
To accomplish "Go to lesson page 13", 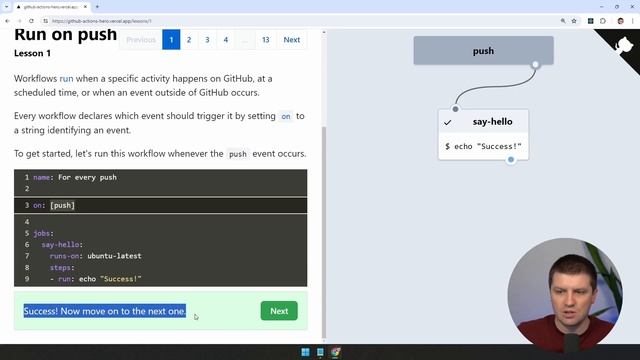I will (266, 40).
